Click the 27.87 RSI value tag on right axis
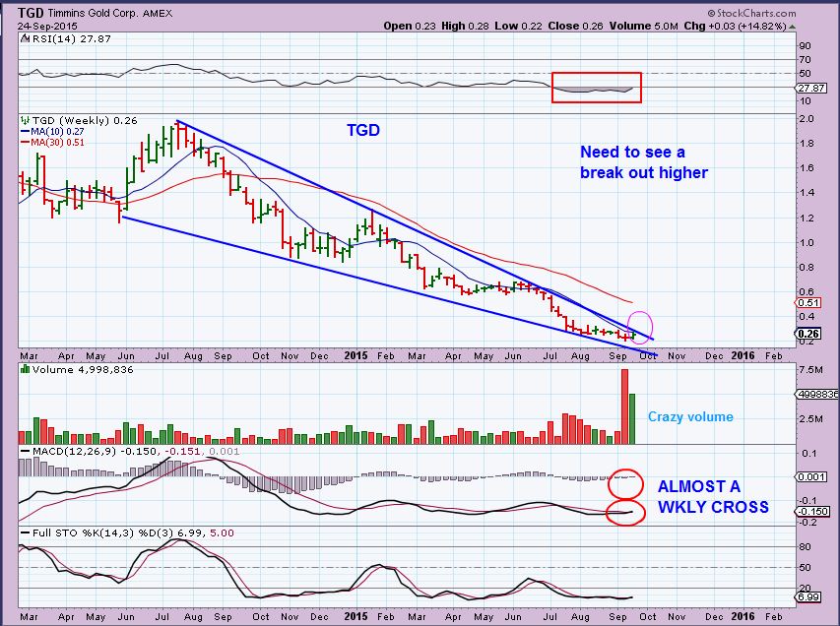This screenshot has width=840, height=626. [811, 88]
